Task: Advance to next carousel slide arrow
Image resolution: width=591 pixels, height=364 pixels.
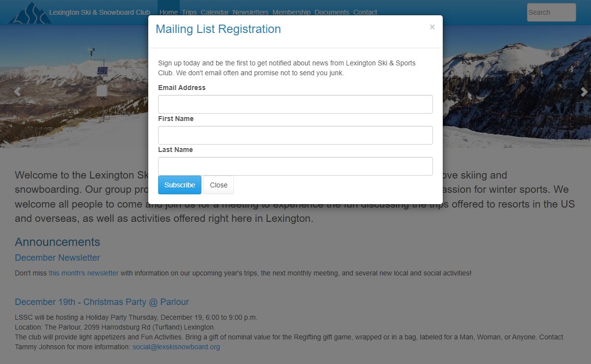Action: click(584, 91)
